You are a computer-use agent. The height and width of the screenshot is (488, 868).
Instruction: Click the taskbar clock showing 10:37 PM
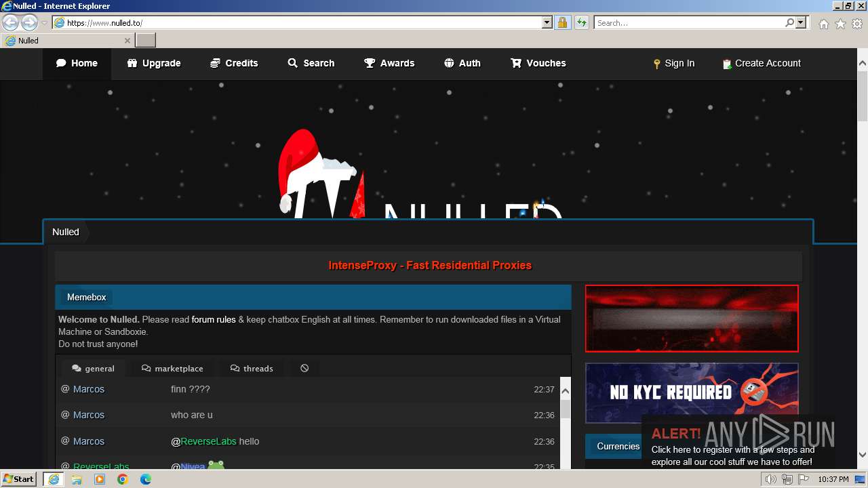[833, 479]
